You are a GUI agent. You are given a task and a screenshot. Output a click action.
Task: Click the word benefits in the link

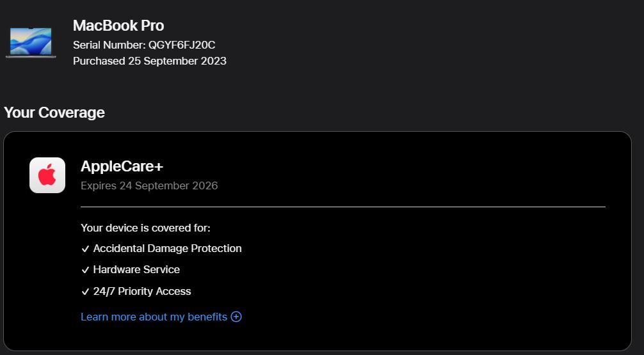click(x=207, y=317)
